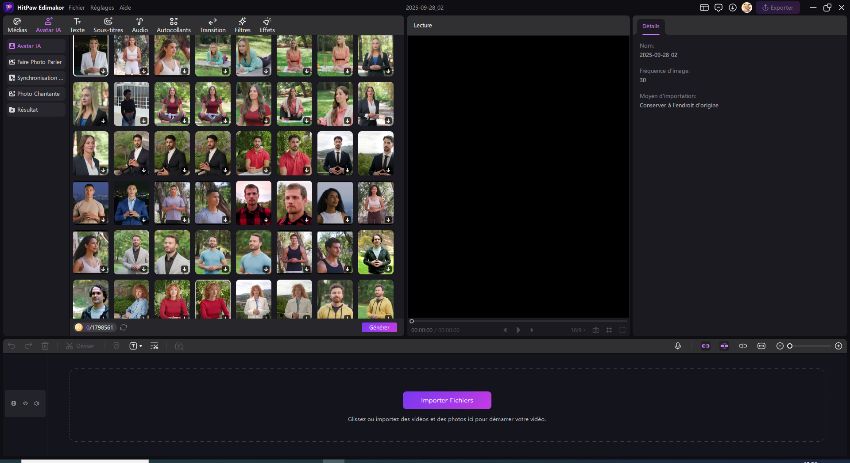This screenshot has width=850, height=463.
Task: Toggle the timeline track visibility icon
Action: pyautogui.click(x=25, y=403)
